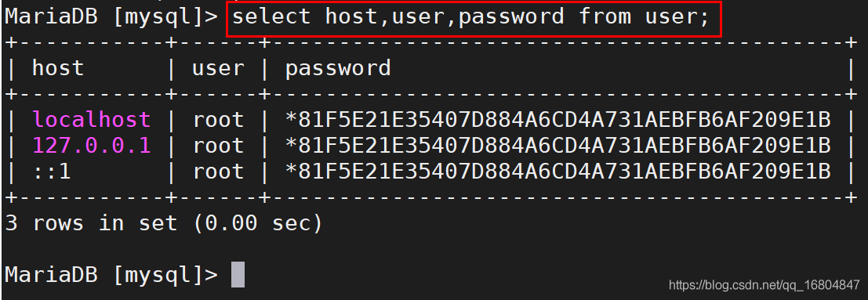Screen dimensions: 868x300
Task: Click the word 'from' in the query
Action: point(605,16)
